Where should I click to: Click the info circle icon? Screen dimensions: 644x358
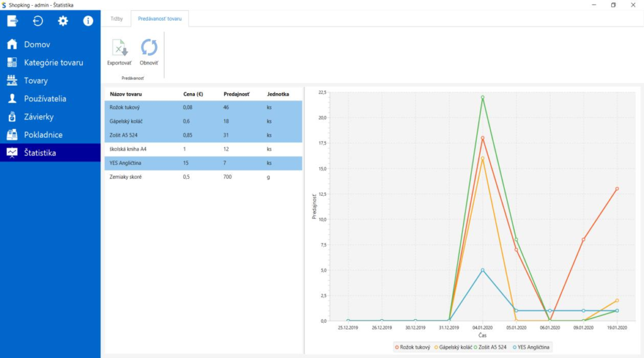click(88, 21)
